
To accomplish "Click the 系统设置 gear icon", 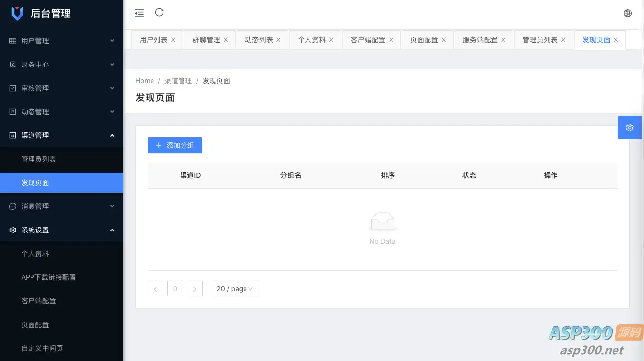I will (x=13, y=230).
